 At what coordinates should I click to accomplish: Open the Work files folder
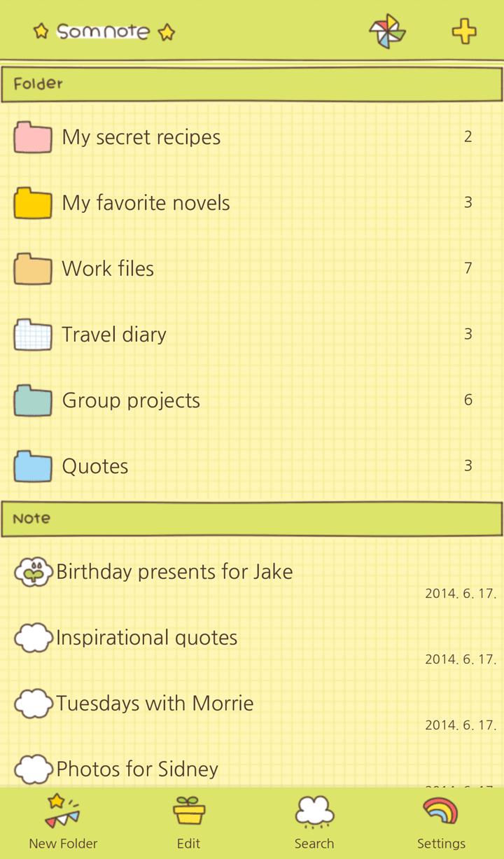coord(108,269)
